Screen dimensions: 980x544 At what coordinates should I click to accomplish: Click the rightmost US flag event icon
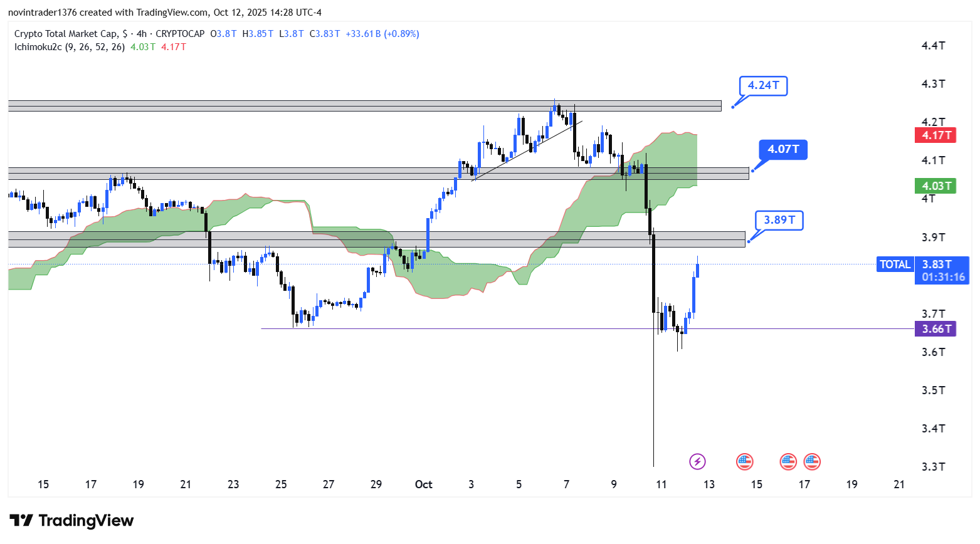[812, 462]
